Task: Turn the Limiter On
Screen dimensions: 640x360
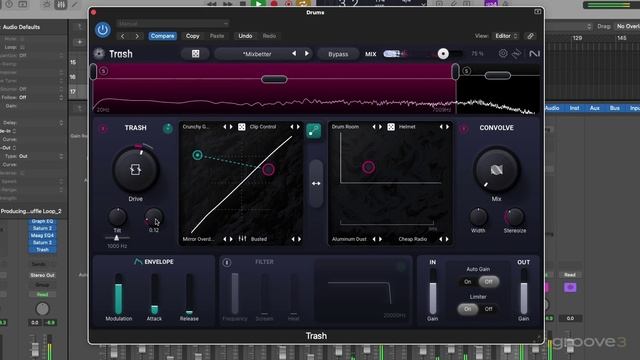Action: coord(467,309)
